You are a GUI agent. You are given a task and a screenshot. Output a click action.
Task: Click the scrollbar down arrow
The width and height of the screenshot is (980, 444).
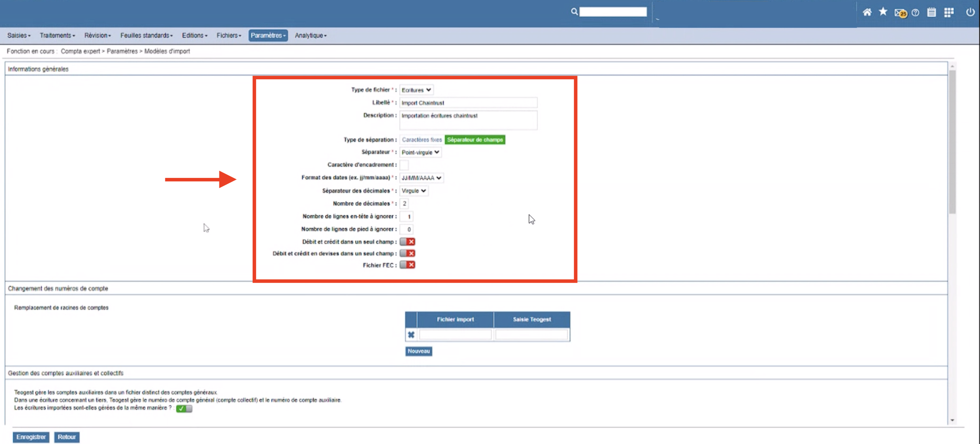click(x=952, y=420)
